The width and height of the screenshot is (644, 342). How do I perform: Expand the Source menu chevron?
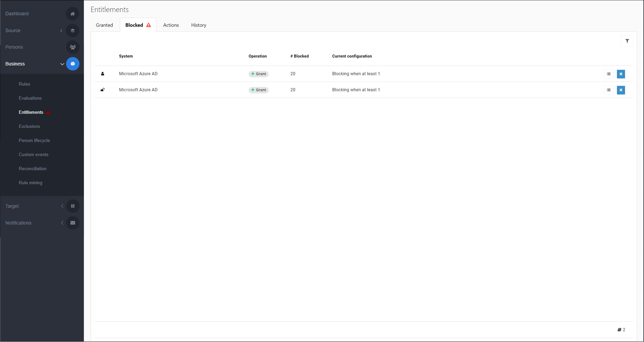click(x=61, y=31)
